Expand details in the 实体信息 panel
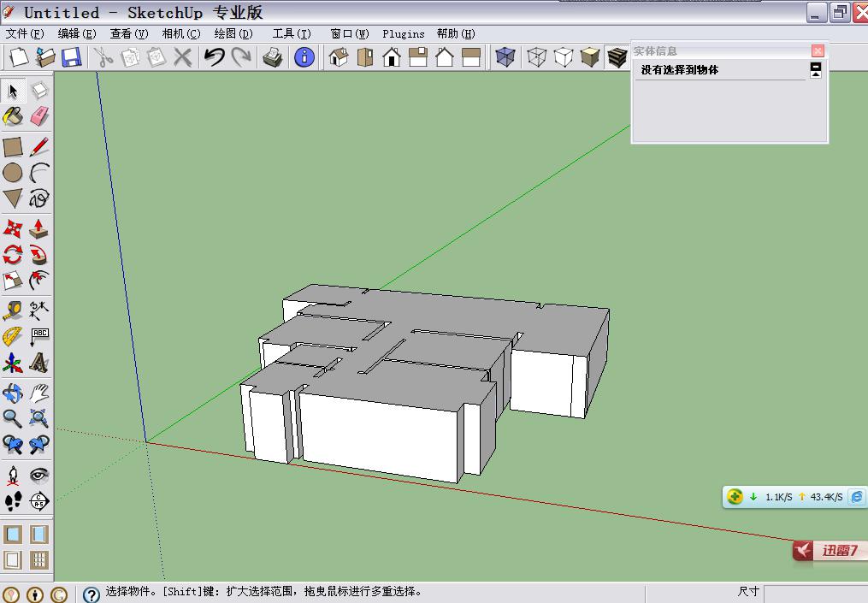 (816, 70)
